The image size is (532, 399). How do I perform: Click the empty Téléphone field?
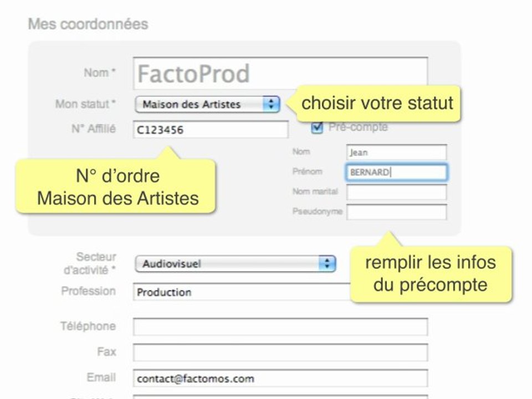coord(280,327)
